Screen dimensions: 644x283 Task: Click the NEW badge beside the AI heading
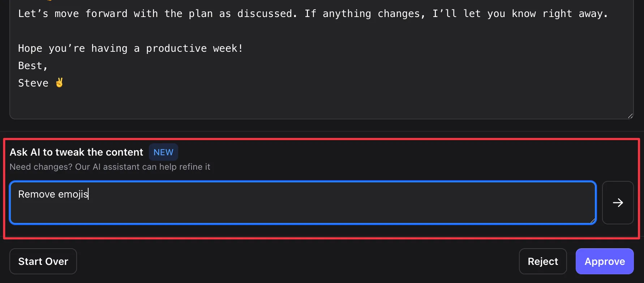coord(163,152)
